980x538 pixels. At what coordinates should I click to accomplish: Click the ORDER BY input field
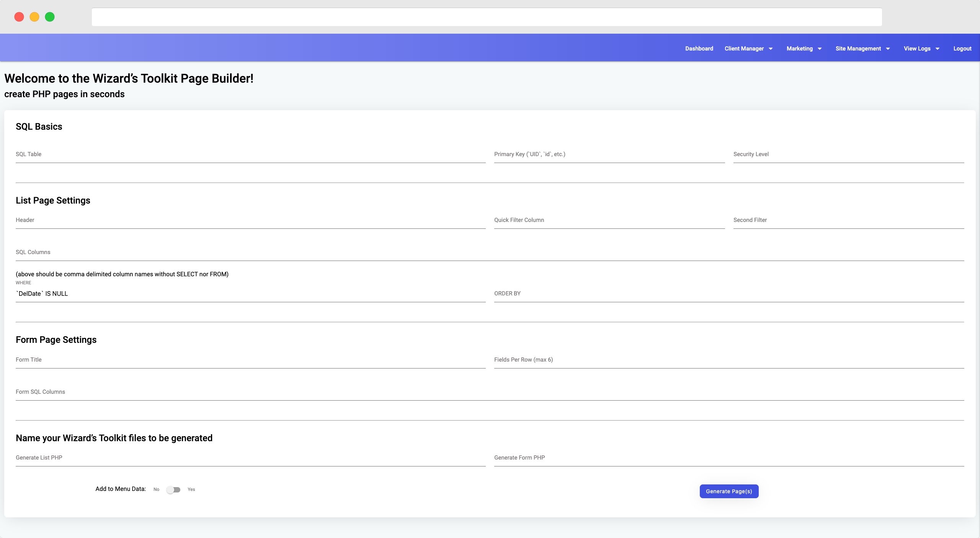(729, 293)
